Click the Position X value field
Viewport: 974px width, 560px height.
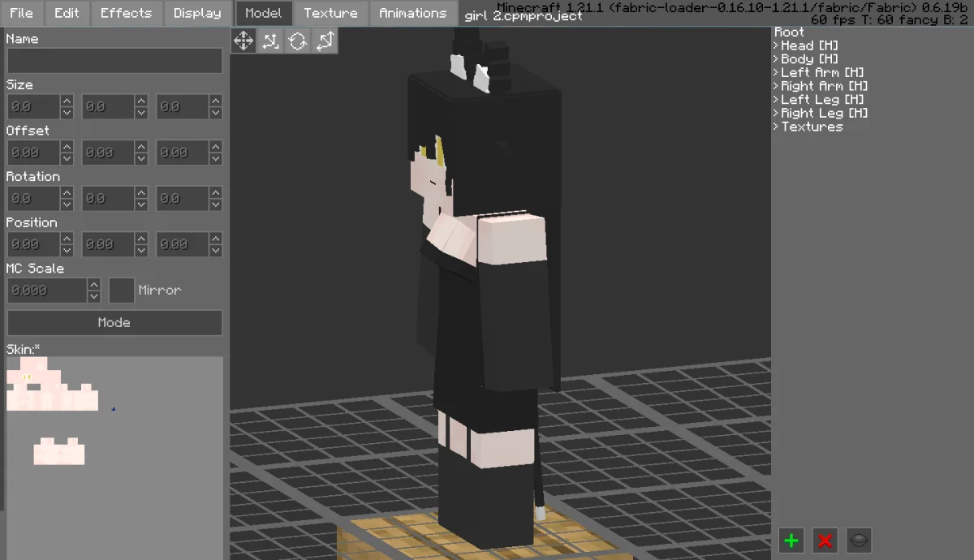pos(34,244)
